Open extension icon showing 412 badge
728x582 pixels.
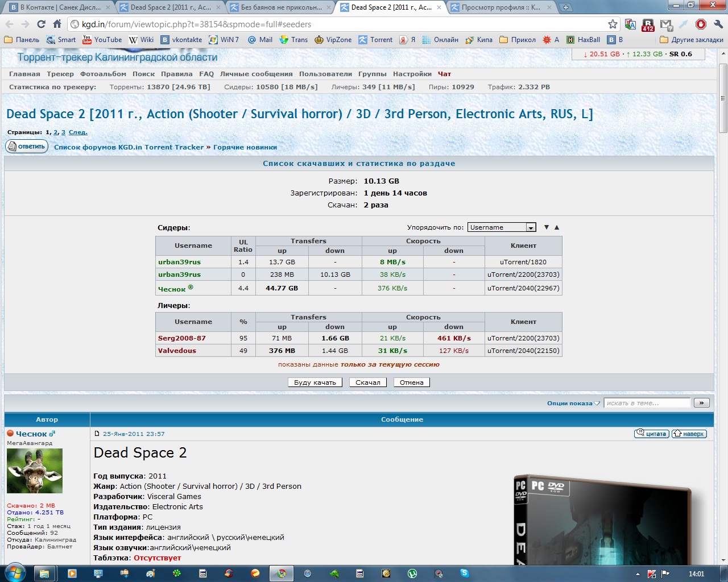[648, 24]
